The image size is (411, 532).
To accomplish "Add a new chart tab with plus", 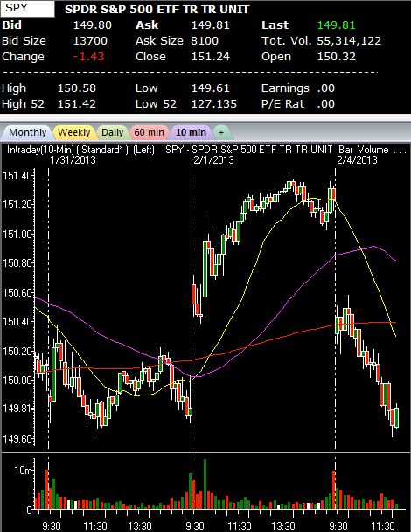I will point(221,132).
